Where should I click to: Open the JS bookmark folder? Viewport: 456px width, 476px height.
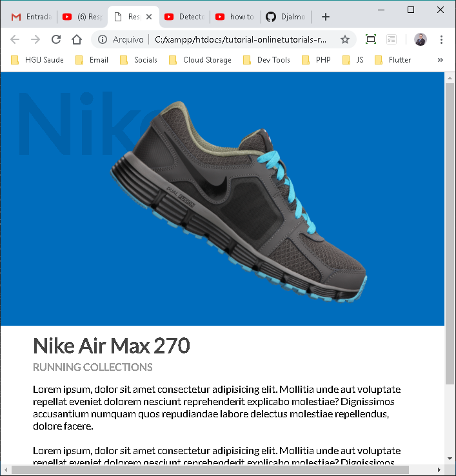(353, 60)
